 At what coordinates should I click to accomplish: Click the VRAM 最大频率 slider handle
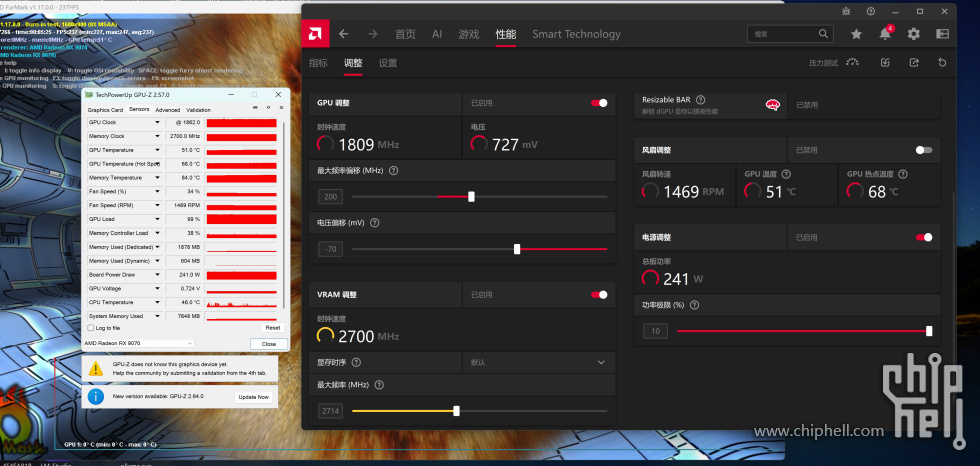[x=456, y=411]
